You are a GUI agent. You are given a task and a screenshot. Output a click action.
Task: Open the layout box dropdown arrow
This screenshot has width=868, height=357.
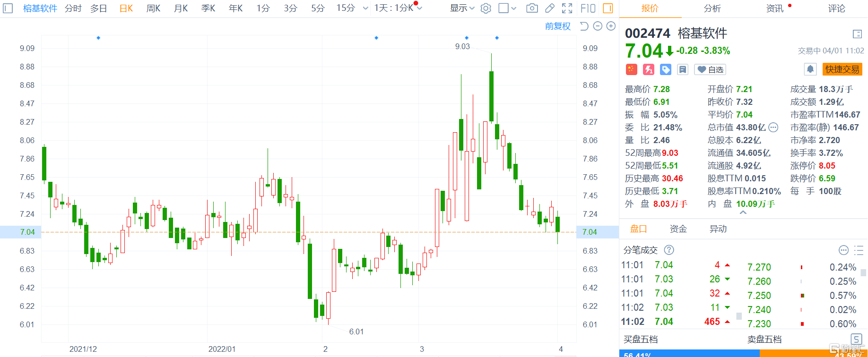[x=514, y=8]
